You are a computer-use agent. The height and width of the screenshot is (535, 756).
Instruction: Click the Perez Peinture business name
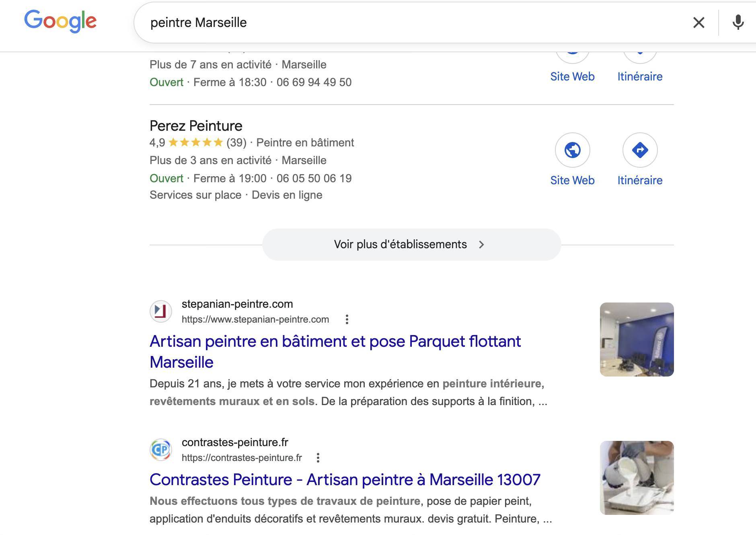pos(196,126)
